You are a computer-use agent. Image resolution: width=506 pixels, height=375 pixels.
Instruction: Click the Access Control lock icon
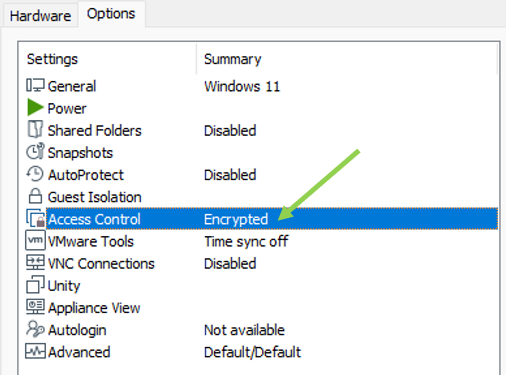[35, 218]
